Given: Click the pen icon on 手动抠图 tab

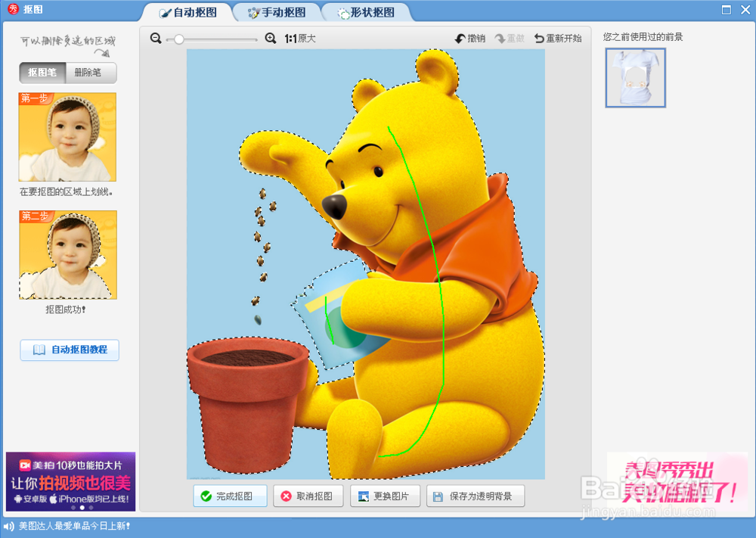Looking at the screenshot, I should click(253, 13).
